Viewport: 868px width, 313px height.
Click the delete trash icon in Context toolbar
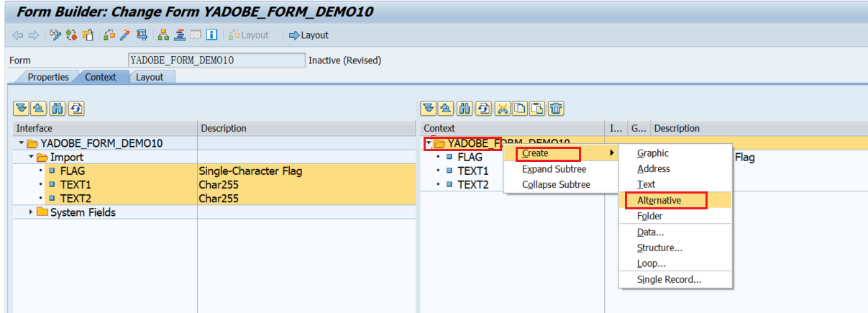coord(555,109)
